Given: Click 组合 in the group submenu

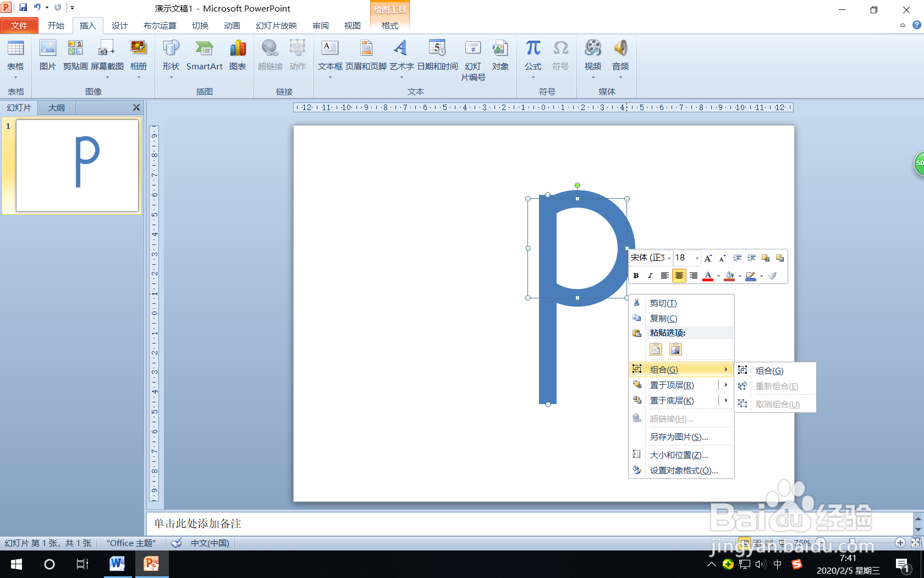Looking at the screenshot, I should coord(770,370).
